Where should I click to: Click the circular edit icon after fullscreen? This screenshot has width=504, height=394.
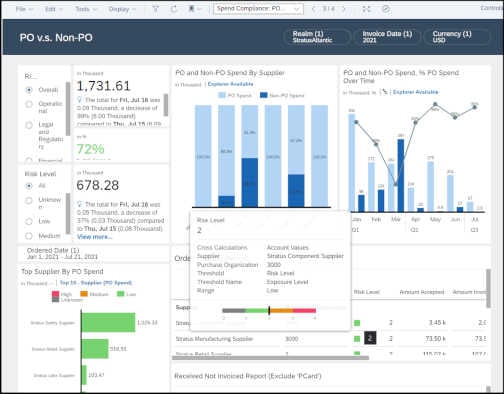coord(386,9)
